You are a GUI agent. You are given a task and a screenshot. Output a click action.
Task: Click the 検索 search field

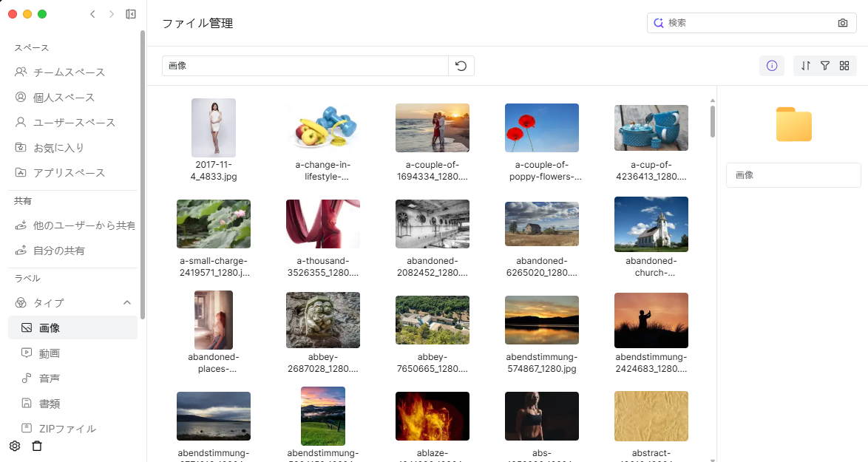coord(747,23)
